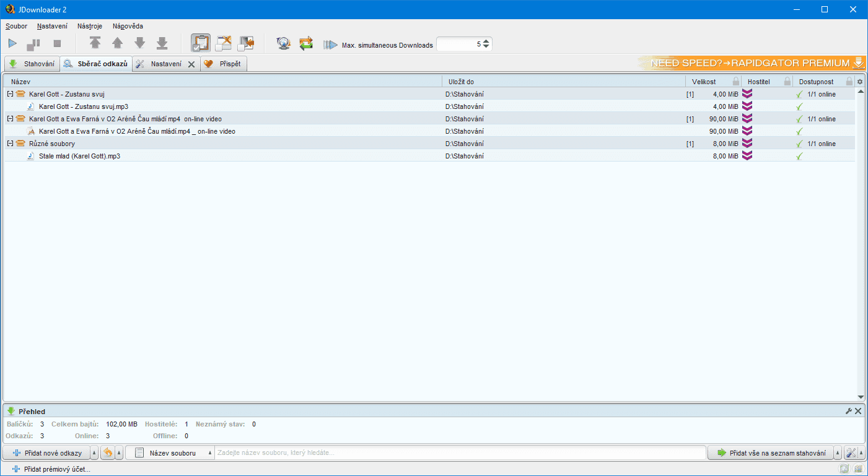Expand the Přidat nové odkazy options arrow
This screenshot has height=476, width=868.
click(x=94, y=453)
